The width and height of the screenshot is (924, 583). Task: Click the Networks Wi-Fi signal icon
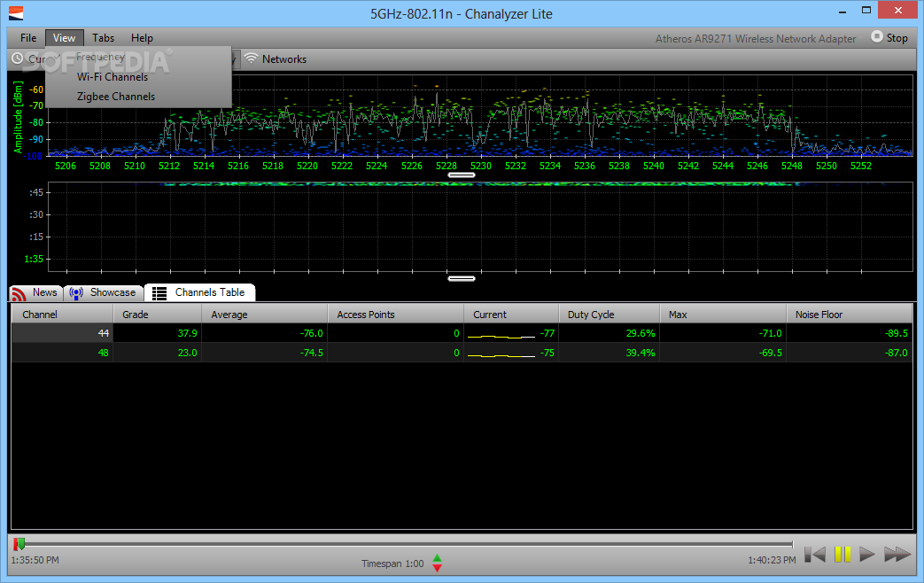(x=252, y=58)
